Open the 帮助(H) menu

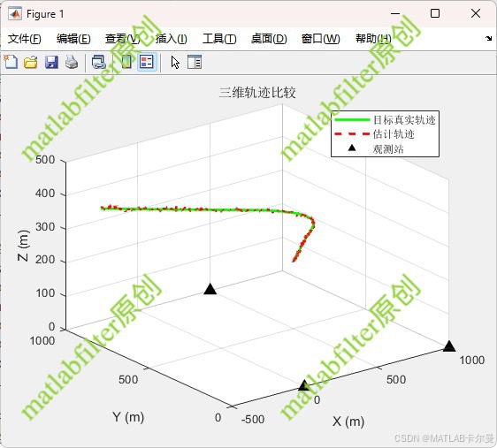click(373, 39)
